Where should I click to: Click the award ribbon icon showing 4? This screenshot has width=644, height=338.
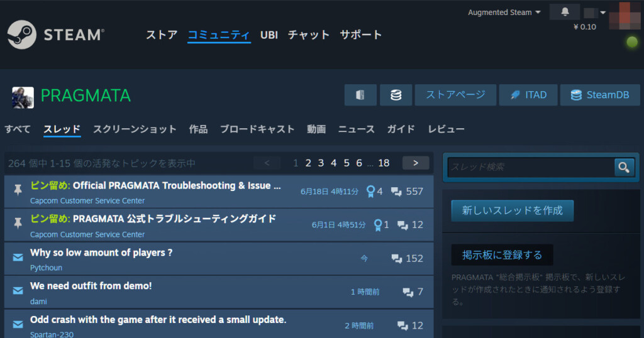pyautogui.click(x=370, y=192)
